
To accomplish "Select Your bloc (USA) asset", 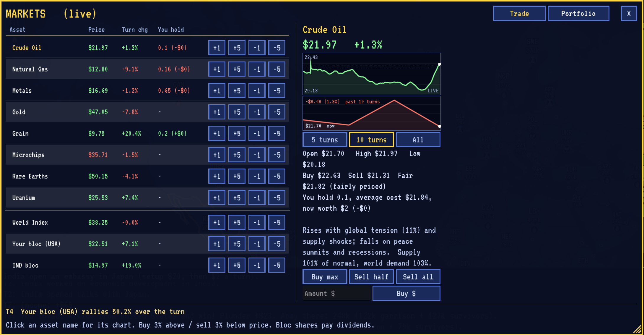I will coord(36,244).
